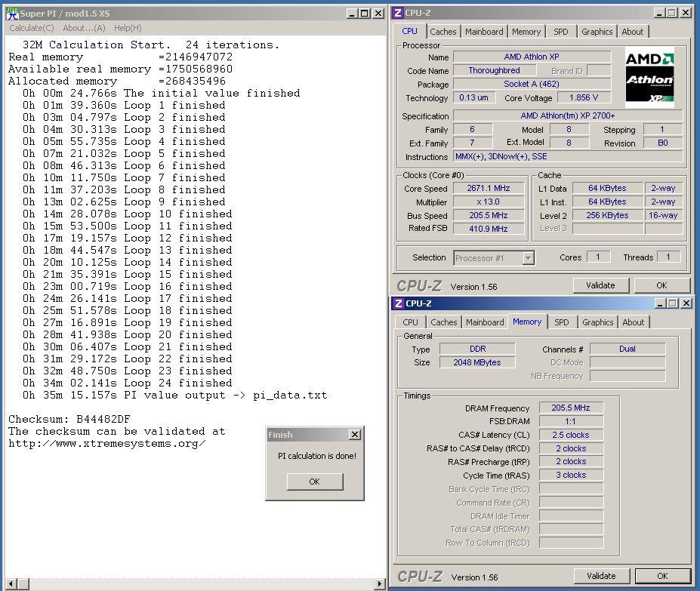Click the Package field showing Socket A (462)

[532, 84]
